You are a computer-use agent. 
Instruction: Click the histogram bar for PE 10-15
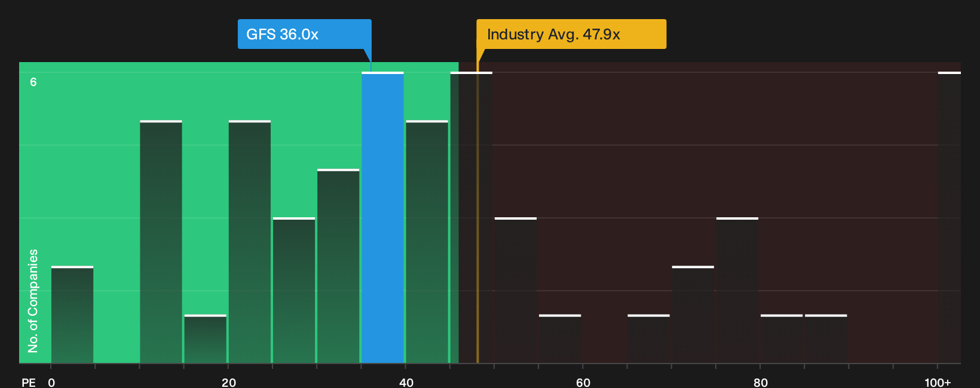click(161, 242)
